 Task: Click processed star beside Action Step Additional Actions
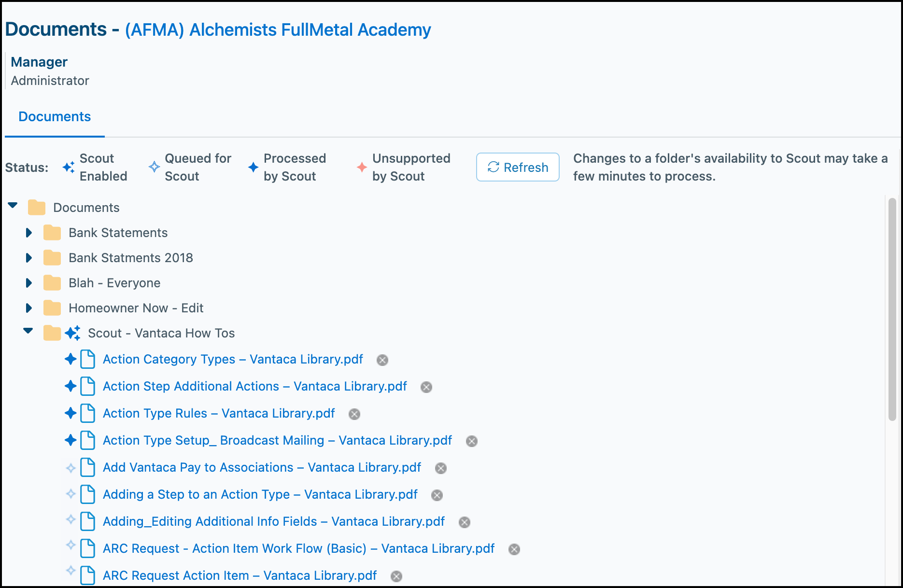tap(71, 386)
